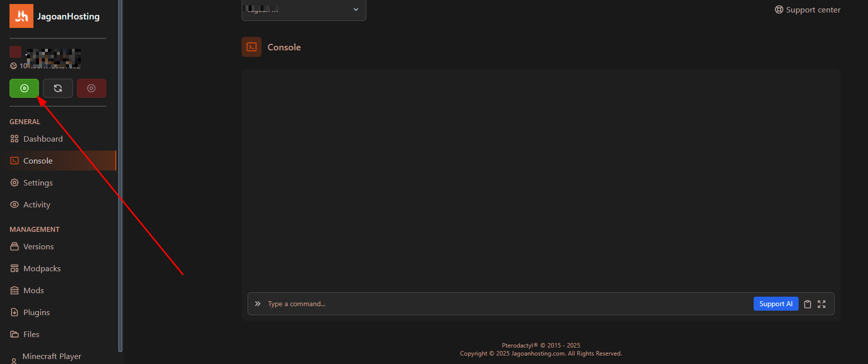Screen dimensions: 868x364
Task: Click the Mods building icon
Action: [x=14, y=290]
